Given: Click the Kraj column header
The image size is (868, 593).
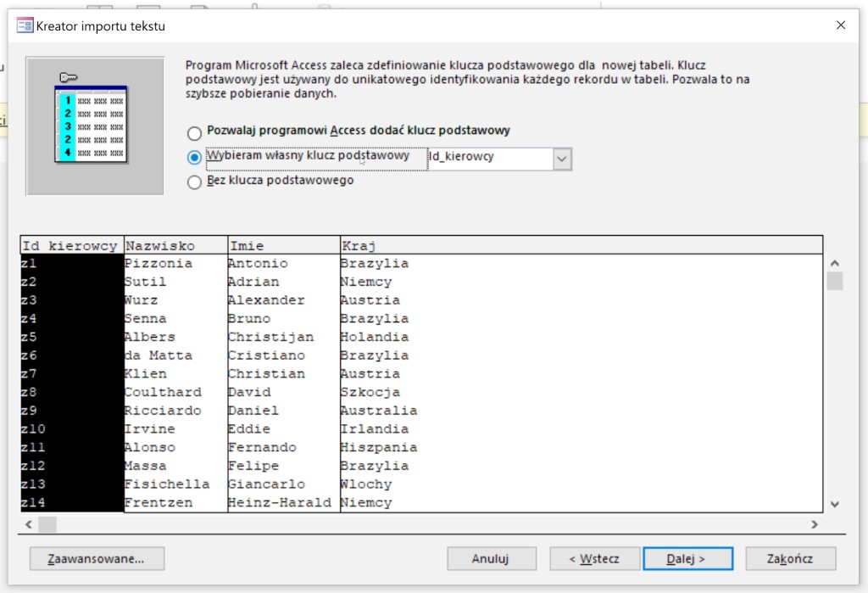Looking at the screenshot, I should click(x=581, y=245).
